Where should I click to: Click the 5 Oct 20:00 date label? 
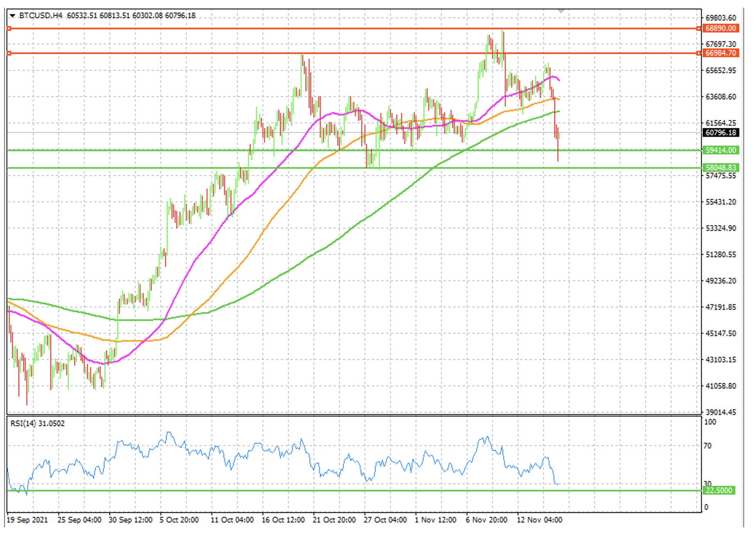pos(179,520)
